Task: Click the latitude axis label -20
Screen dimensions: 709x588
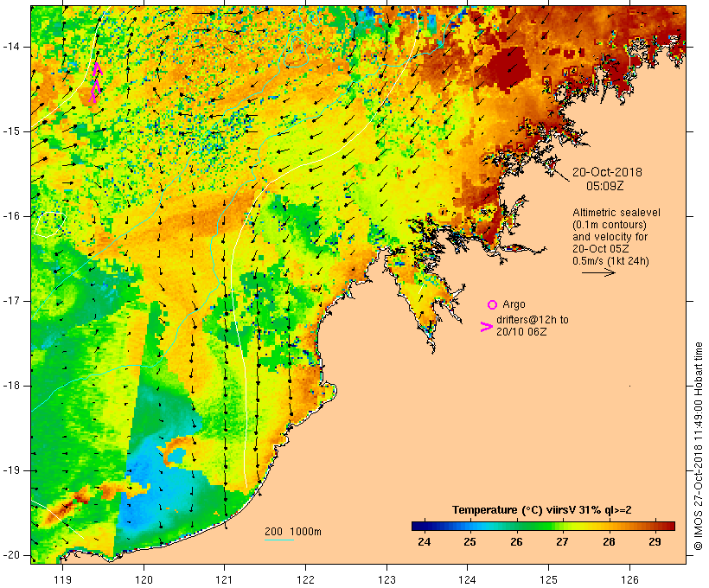Action: click(x=10, y=555)
